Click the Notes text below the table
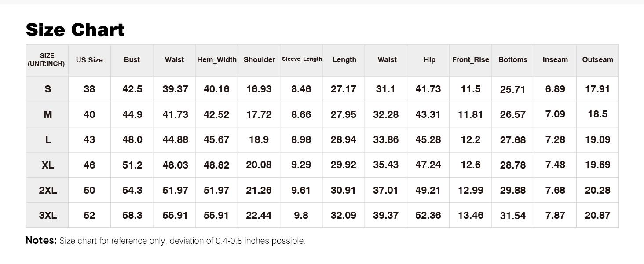The height and width of the screenshot is (264, 644). click(165, 241)
